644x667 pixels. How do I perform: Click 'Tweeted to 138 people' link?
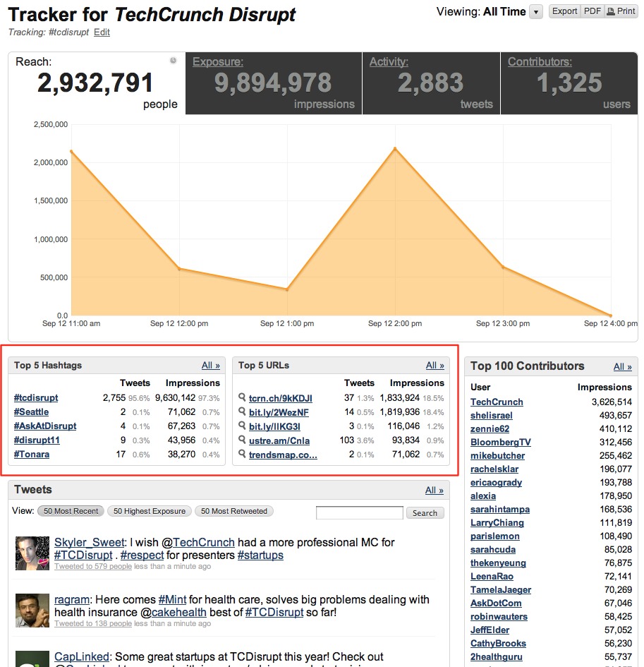(x=92, y=623)
